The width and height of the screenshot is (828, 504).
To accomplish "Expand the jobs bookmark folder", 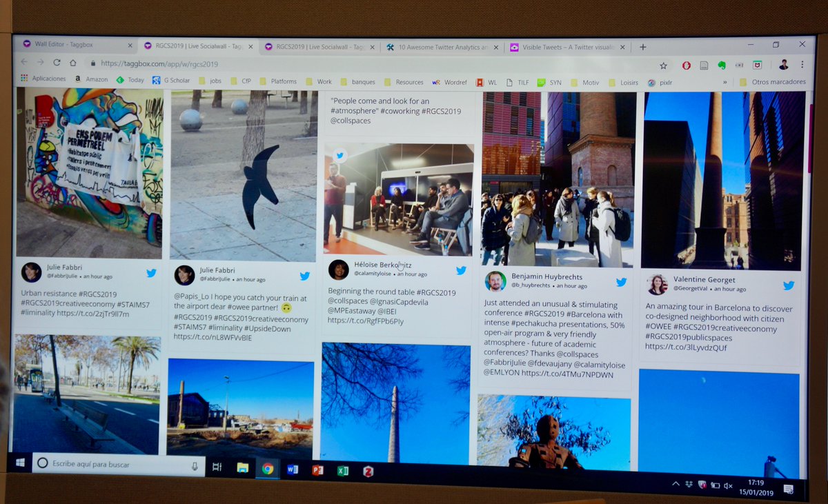I will (x=210, y=81).
